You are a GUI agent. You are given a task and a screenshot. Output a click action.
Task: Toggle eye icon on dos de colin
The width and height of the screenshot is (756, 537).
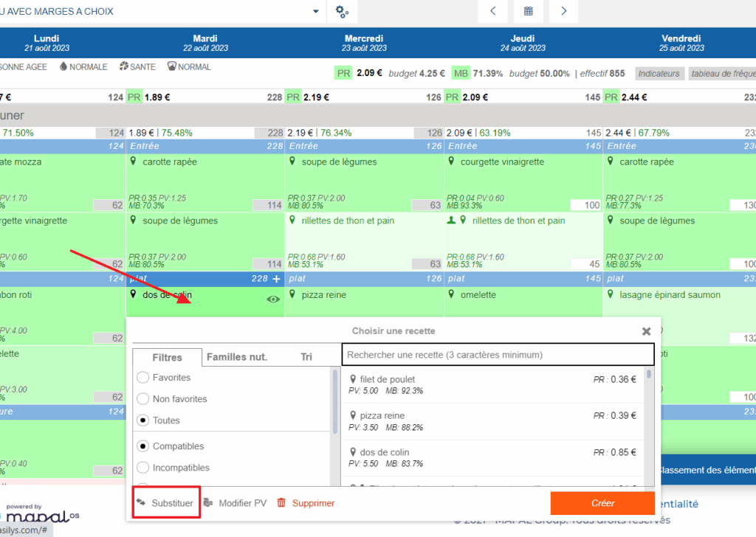[272, 299]
